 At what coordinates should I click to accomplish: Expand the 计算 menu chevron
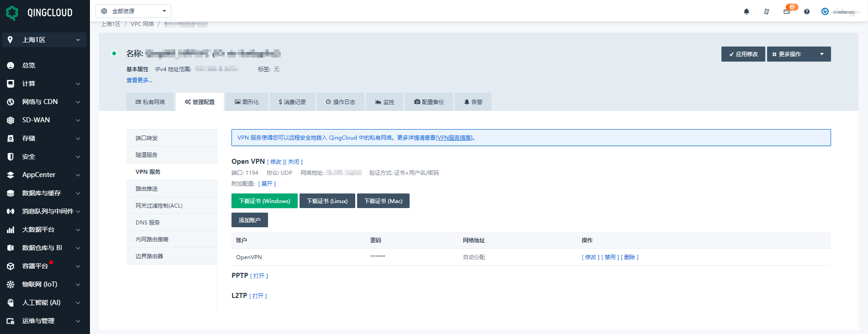tap(78, 84)
